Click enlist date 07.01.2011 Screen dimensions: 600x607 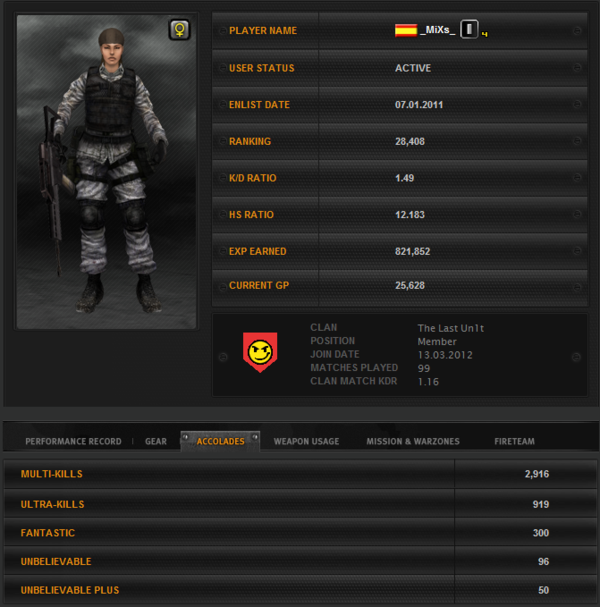(x=419, y=105)
